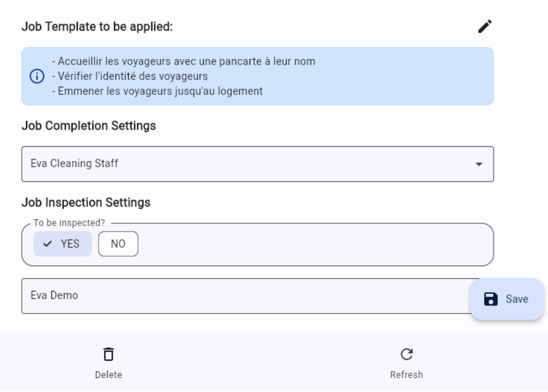Image resolution: width=548 pixels, height=392 pixels.
Task: Select YES for To be inspected
Action: click(63, 244)
